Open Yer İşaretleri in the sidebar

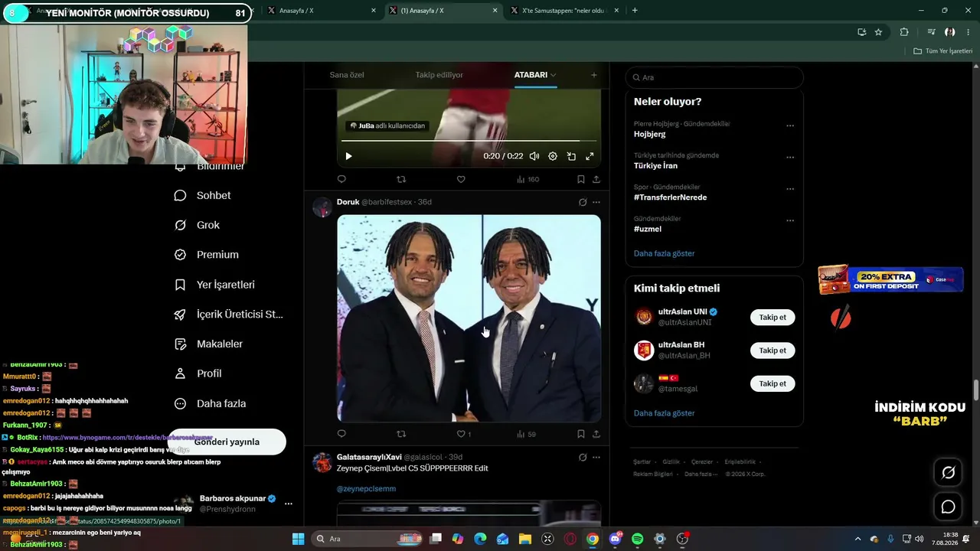(215, 285)
